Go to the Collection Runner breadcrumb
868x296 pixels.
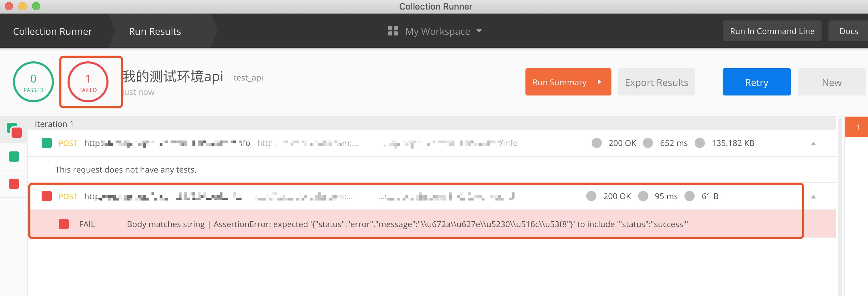click(53, 31)
